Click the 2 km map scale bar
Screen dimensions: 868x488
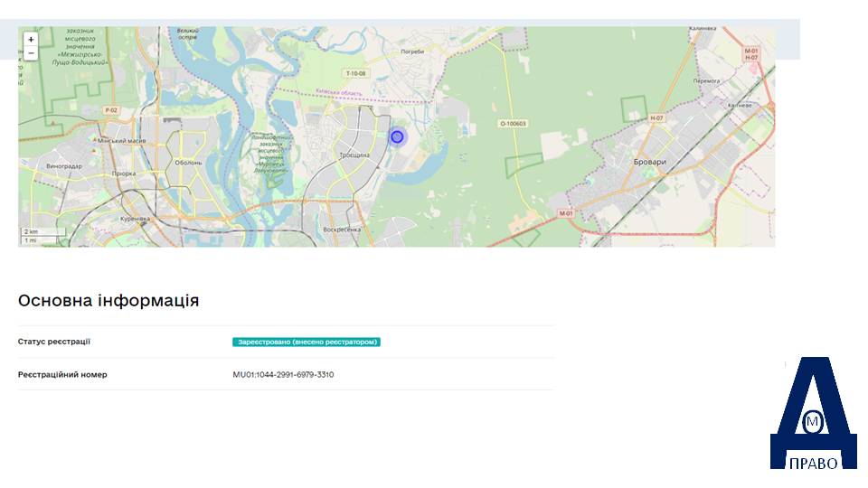(x=43, y=231)
